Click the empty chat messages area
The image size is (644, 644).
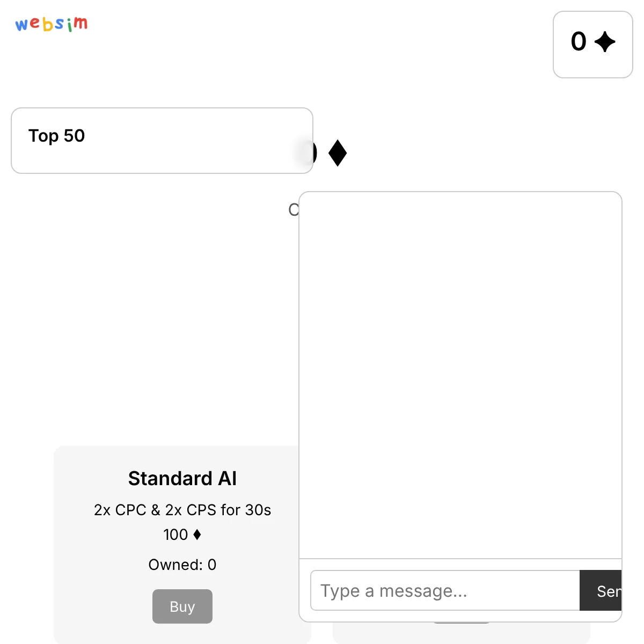tap(460, 376)
